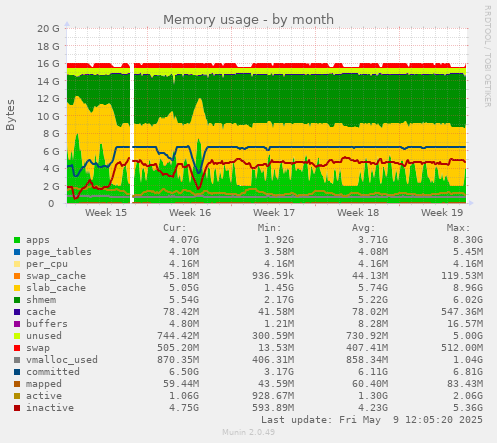
Task: Click the unused legend color swatch
Action: click(17, 336)
